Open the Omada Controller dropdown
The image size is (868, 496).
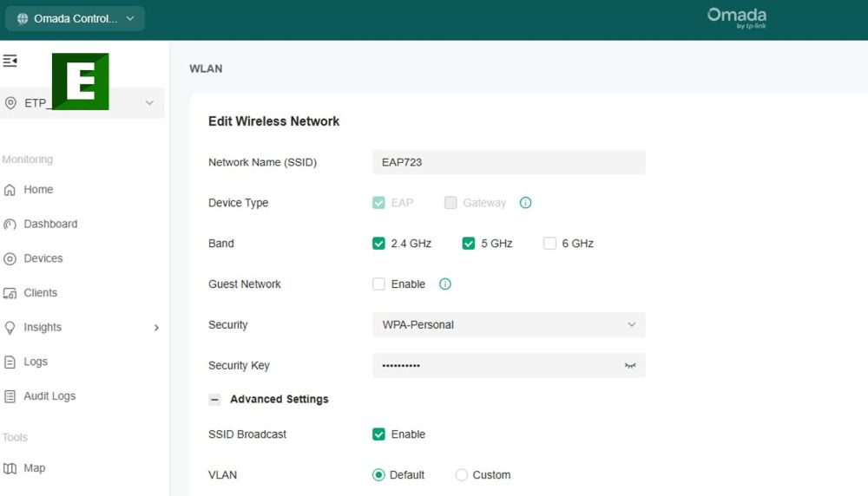tap(76, 18)
